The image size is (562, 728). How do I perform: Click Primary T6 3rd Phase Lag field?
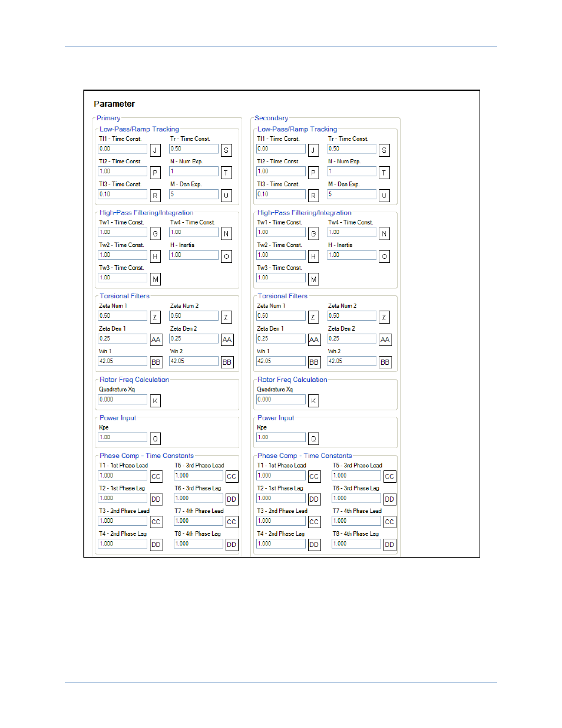click(x=199, y=498)
